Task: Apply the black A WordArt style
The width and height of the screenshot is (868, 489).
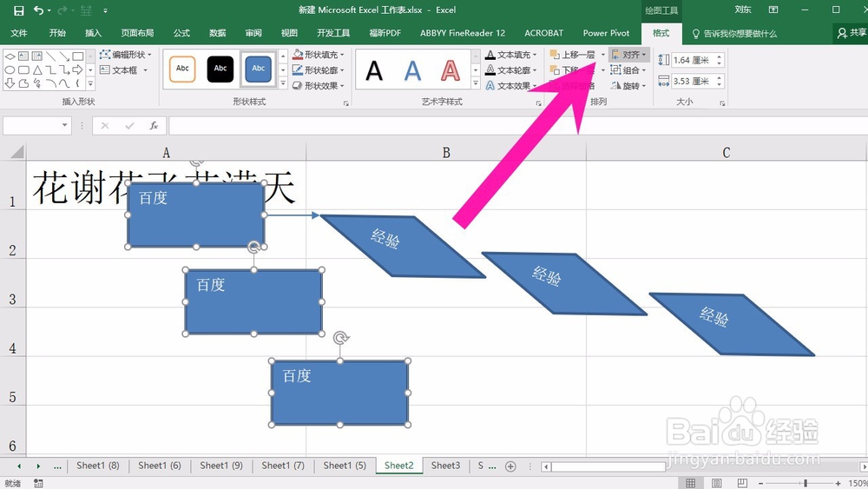Action: [374, 70]
